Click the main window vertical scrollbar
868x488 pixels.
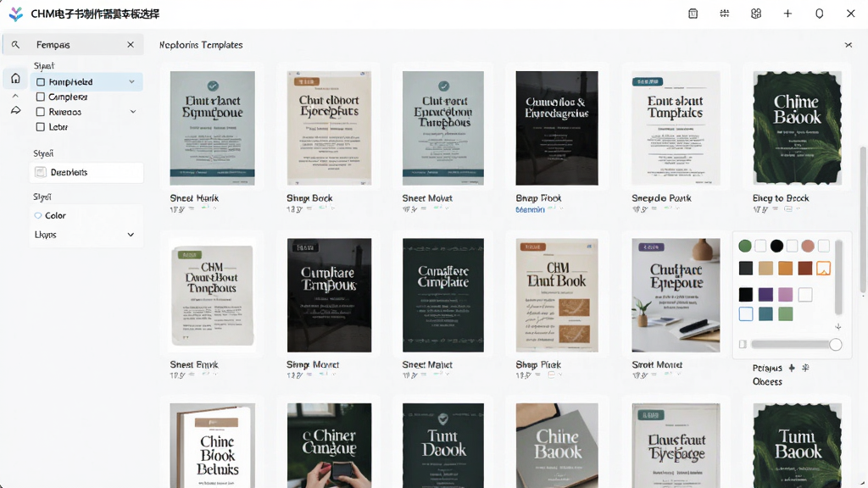(x=862, y=219)
